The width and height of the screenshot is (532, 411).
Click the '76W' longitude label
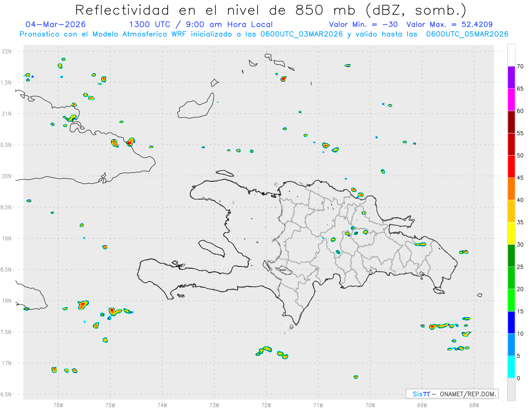point(59,405)
